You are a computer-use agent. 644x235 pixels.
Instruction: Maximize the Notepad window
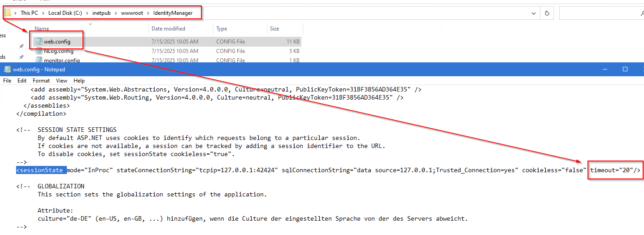(625, 70)
